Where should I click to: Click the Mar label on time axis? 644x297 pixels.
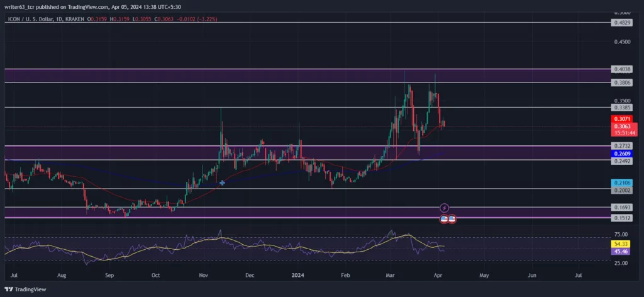point(390,274)
